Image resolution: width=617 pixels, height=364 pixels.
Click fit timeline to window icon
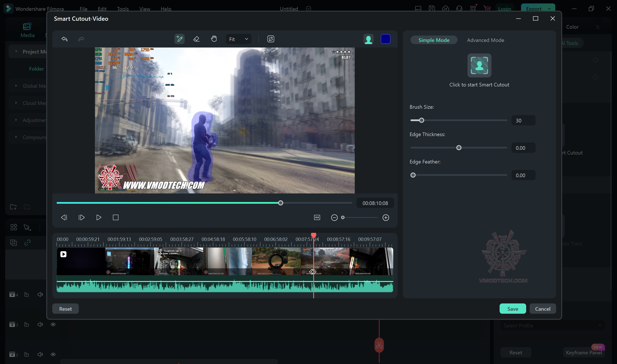[317, 218]
